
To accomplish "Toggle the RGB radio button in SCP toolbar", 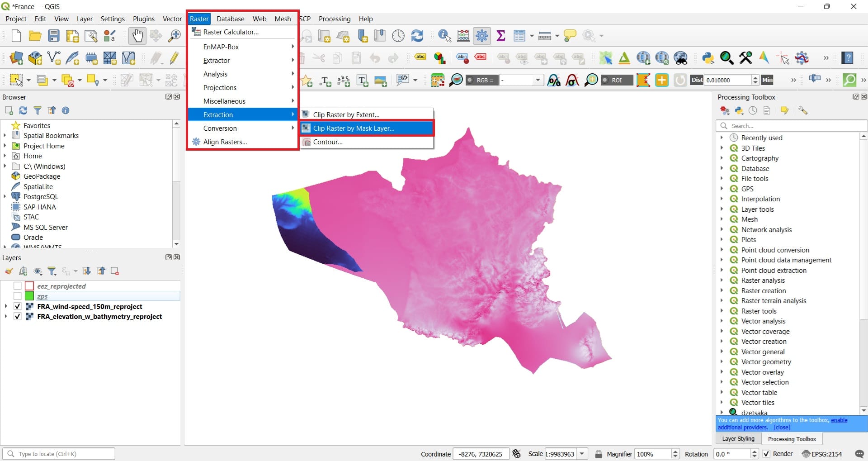I will [470, 80].
